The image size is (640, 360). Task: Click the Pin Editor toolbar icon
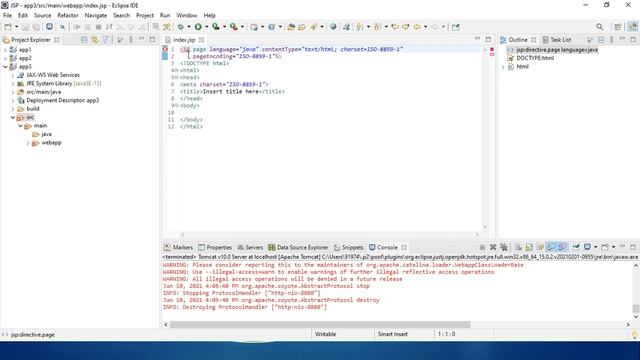pos(456,27)
